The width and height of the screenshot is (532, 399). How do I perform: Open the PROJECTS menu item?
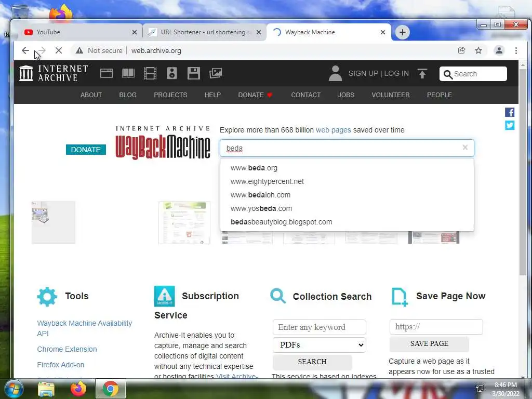(x=170, y=95)
